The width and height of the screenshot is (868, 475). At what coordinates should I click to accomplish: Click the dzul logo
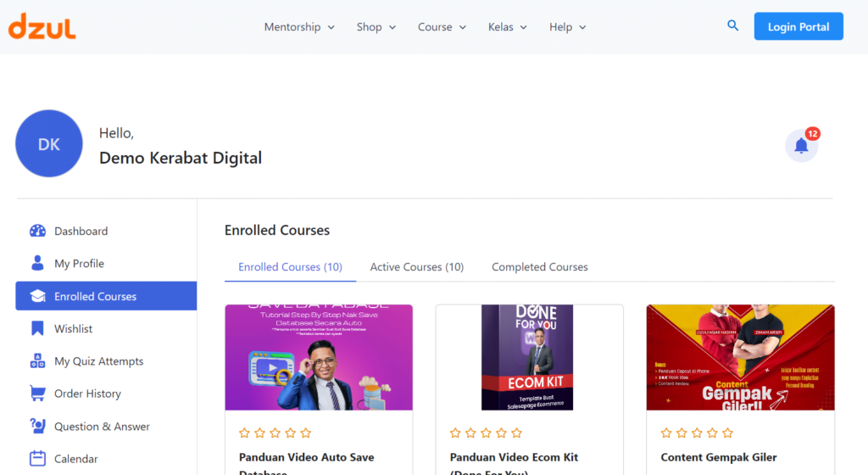tap(42, 26)
